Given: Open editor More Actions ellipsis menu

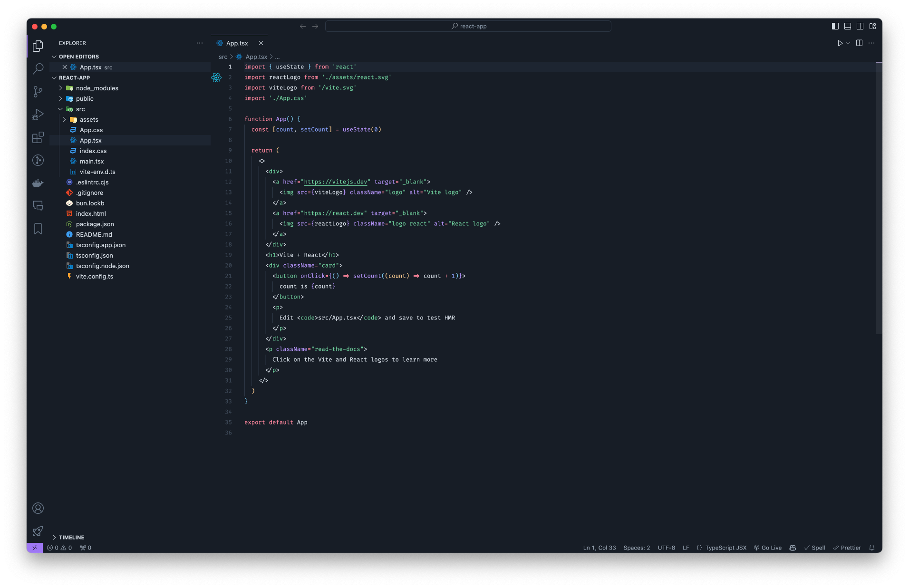Looking at the screenshot, I should pos(871,43).
